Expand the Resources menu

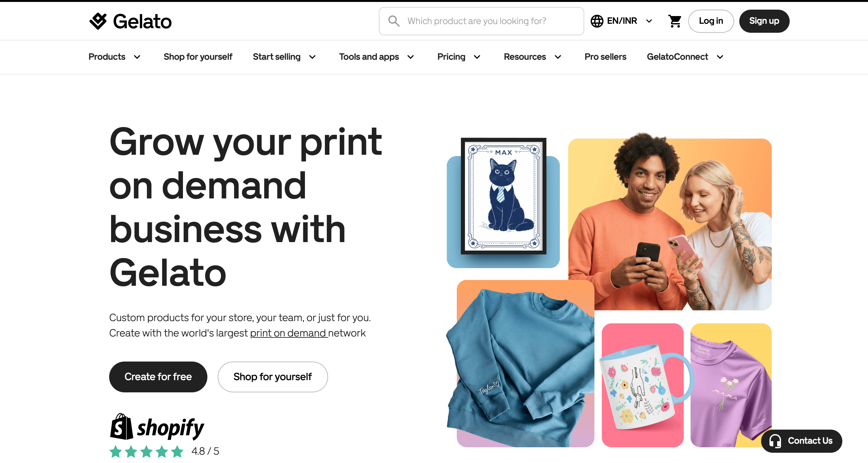click(x=533, y=57)
